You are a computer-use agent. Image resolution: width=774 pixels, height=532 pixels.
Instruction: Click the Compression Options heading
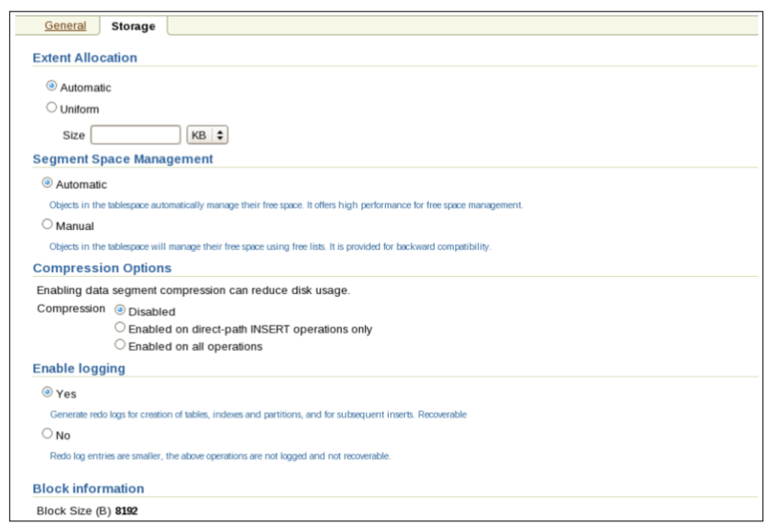coord(102,268)
